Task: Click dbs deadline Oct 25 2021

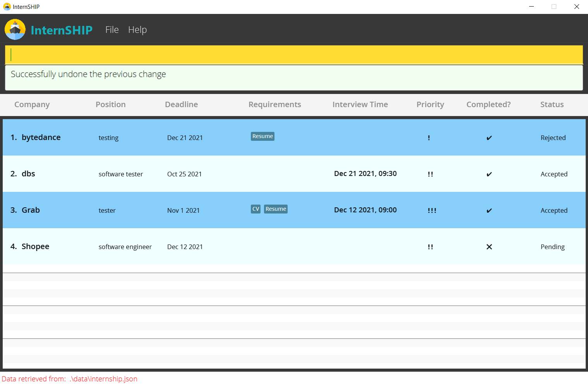Action: (x=184, y=174)
